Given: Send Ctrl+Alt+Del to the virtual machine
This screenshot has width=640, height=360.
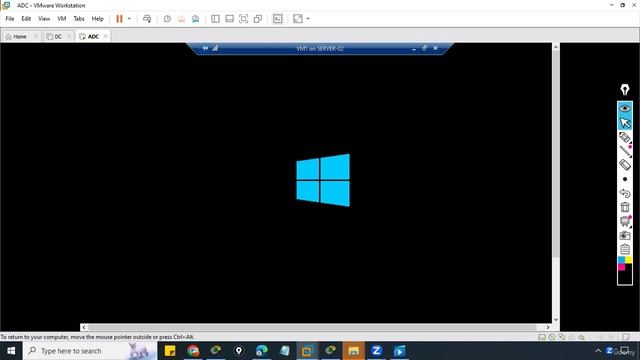Looking at the screenshot, I should (147, 19).
